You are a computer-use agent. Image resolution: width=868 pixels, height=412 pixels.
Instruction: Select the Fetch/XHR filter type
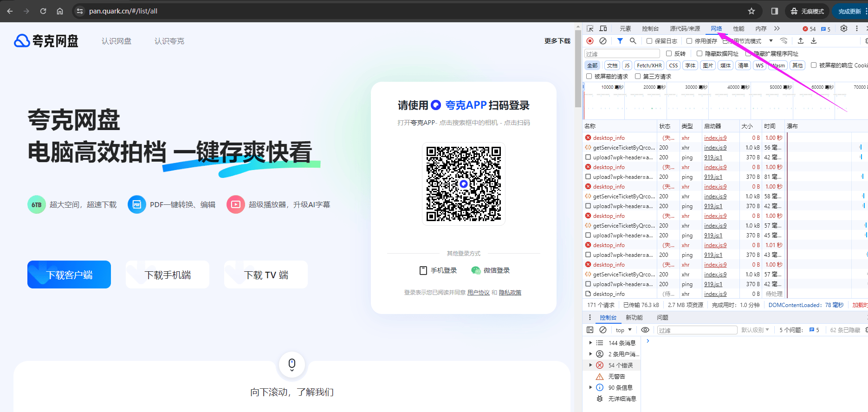pos(649,65)
